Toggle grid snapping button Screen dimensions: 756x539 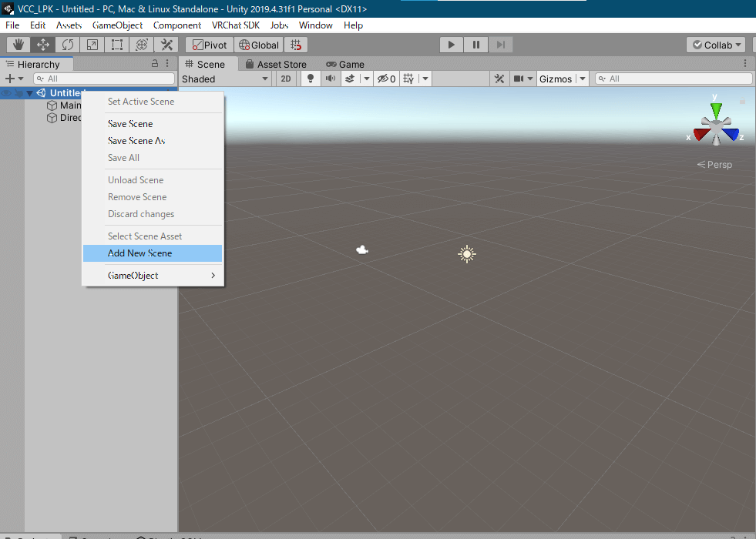click(x=296, y=45)
